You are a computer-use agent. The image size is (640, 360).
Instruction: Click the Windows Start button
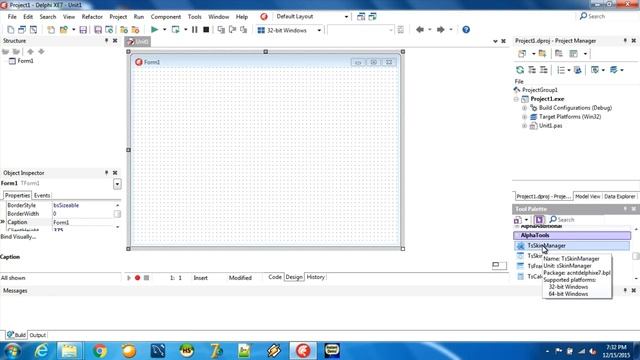coord(12,351)
